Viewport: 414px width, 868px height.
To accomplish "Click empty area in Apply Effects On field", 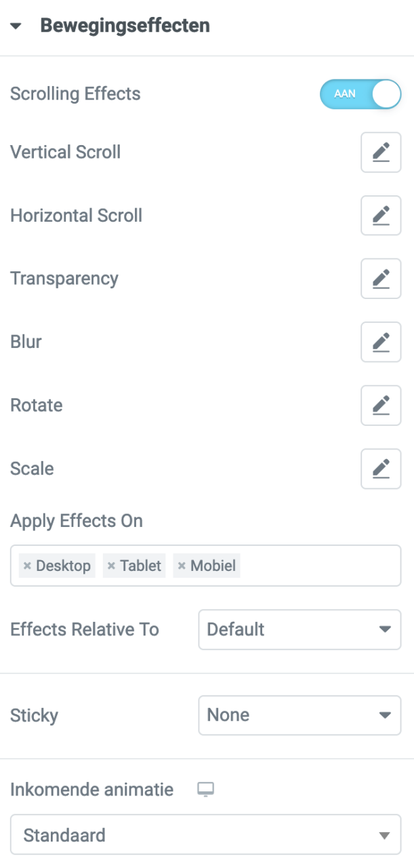I will [x=318, y=566].
